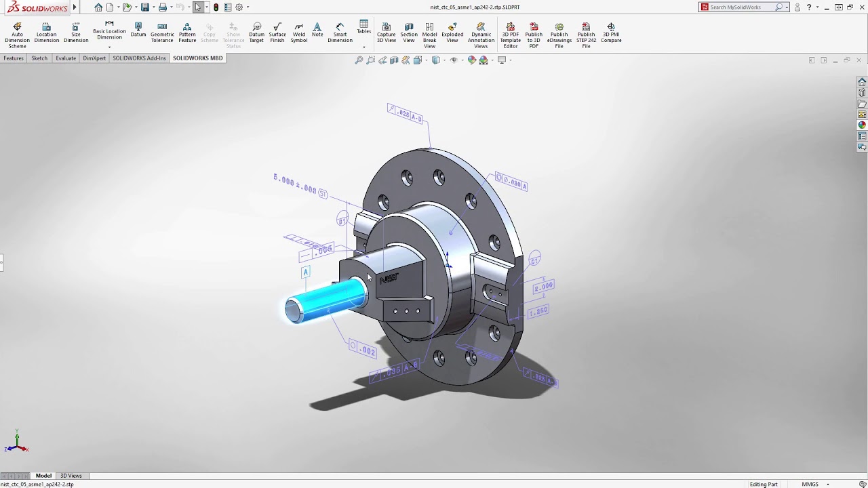This screenshot has height=488, width=868.
Task: Open the Options gear dropdown arrow
Action: [x=248, y=7]
